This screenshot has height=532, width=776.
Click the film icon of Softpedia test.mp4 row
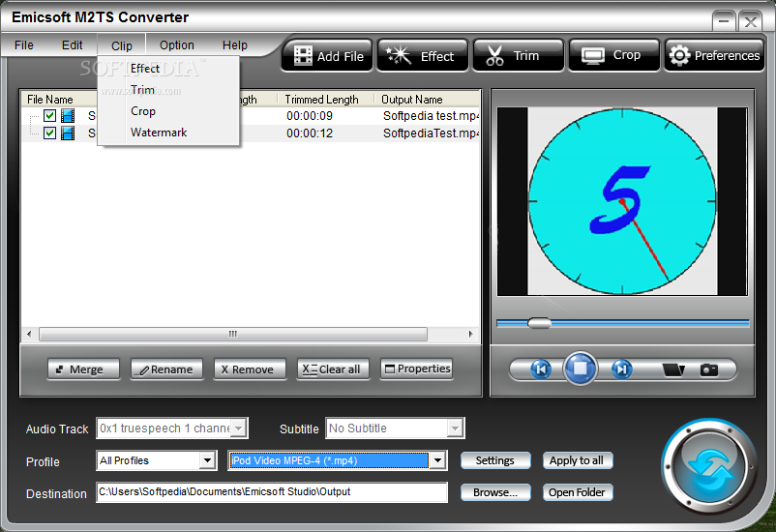click(x=68, y=116)
